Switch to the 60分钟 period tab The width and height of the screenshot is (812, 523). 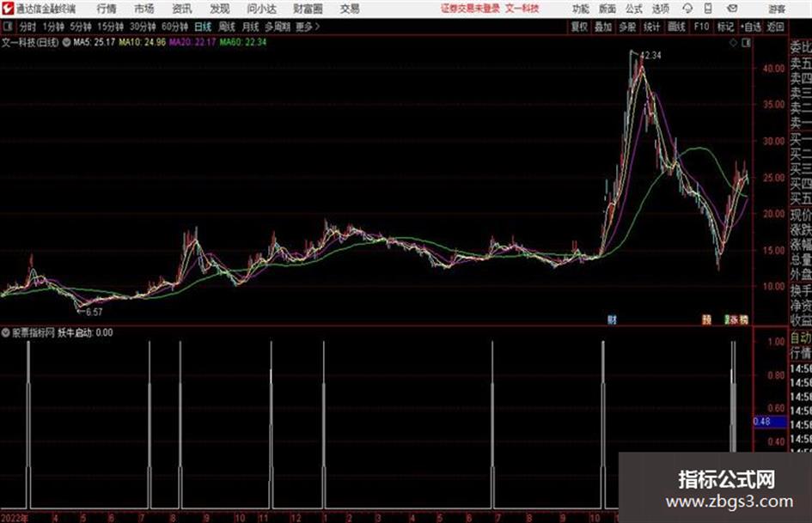(174, 27)
